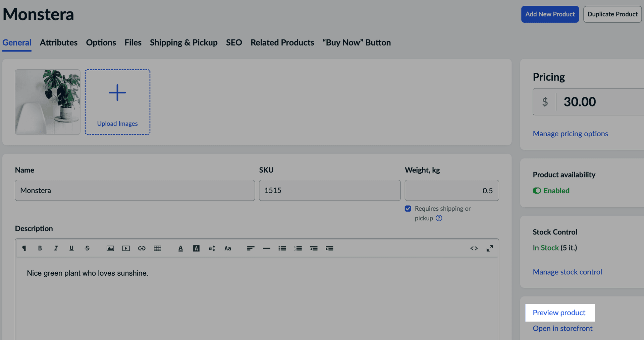Insert a video into the description
The image size is (644, 340).
(x=126, y=248)
